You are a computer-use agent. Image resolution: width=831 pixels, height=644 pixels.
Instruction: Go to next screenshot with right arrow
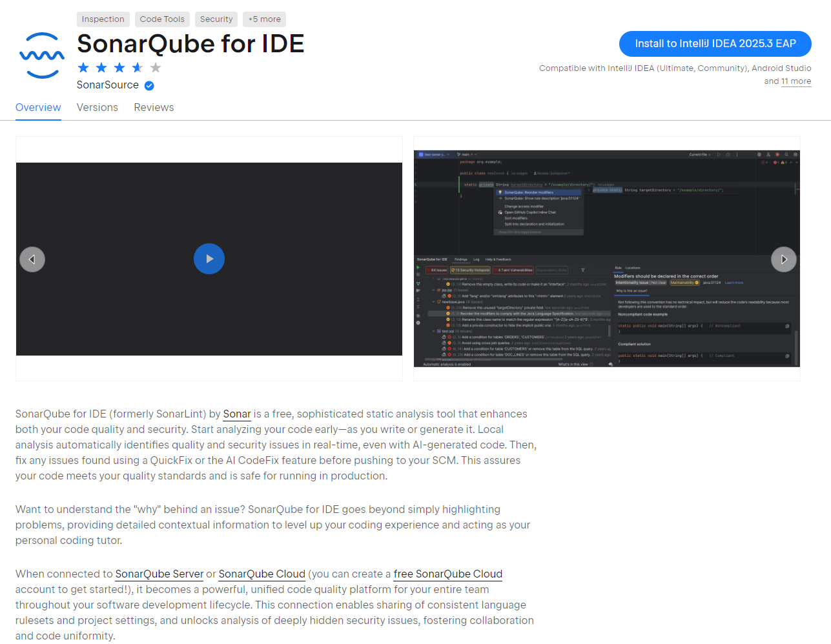pos(784,259)
